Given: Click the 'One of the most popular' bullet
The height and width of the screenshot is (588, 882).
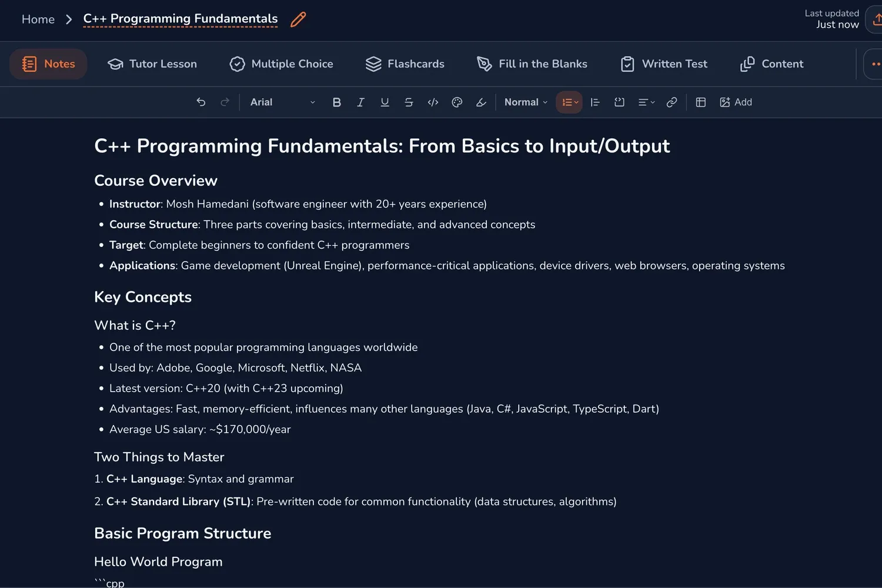Looking at the screenshot, I should click(x=263, y=348).
